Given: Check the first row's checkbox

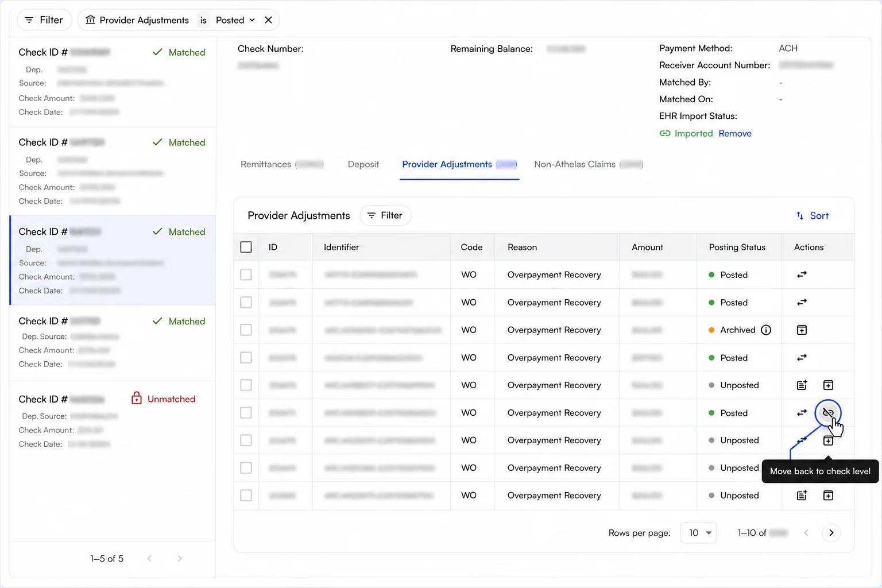Looking at the screenshot, I should (x=246, y=275).
